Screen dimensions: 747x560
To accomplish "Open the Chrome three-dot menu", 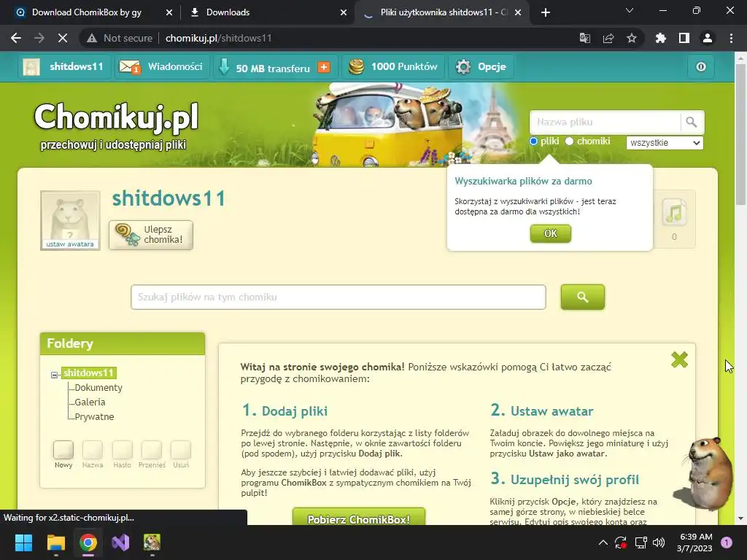I will click(x=731, y=38).
